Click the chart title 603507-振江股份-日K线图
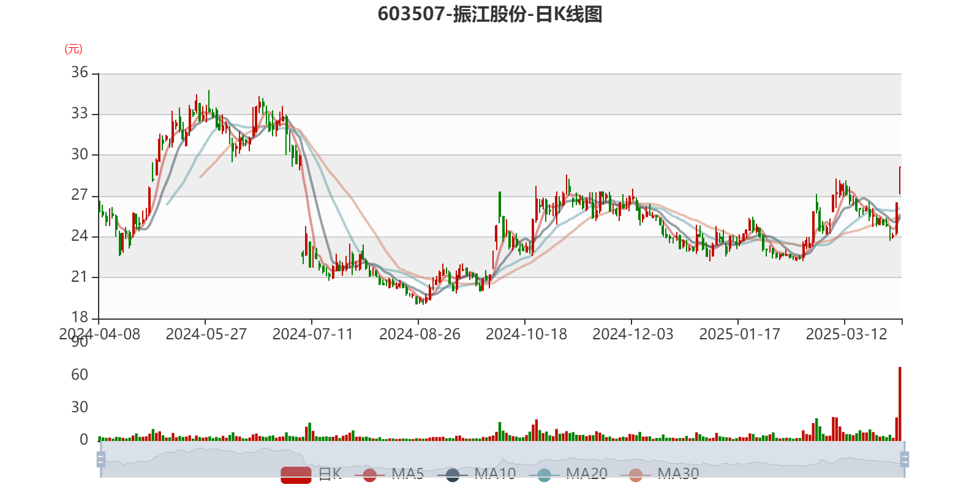The image size is (980, 490). [x=490, y=14]
